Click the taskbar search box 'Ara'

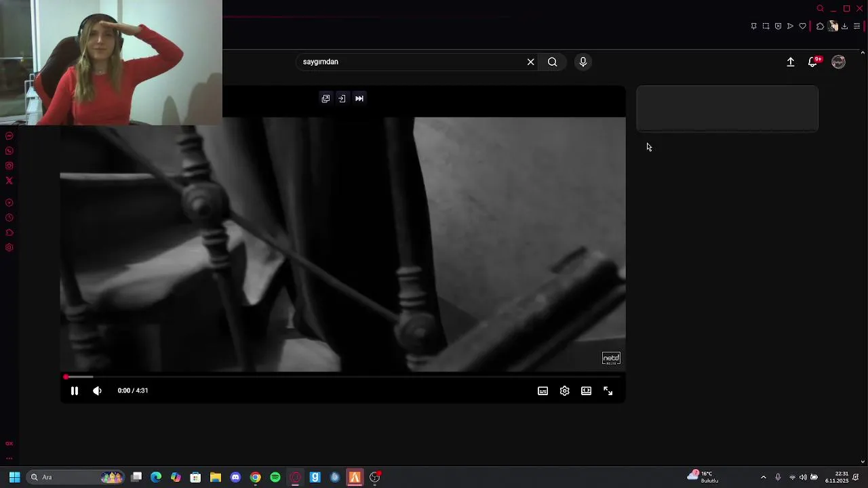(x=75, y=477)
